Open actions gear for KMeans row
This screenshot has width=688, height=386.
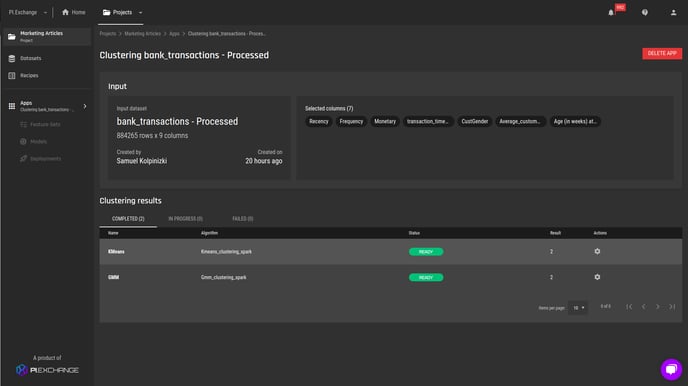click(597, 251)
